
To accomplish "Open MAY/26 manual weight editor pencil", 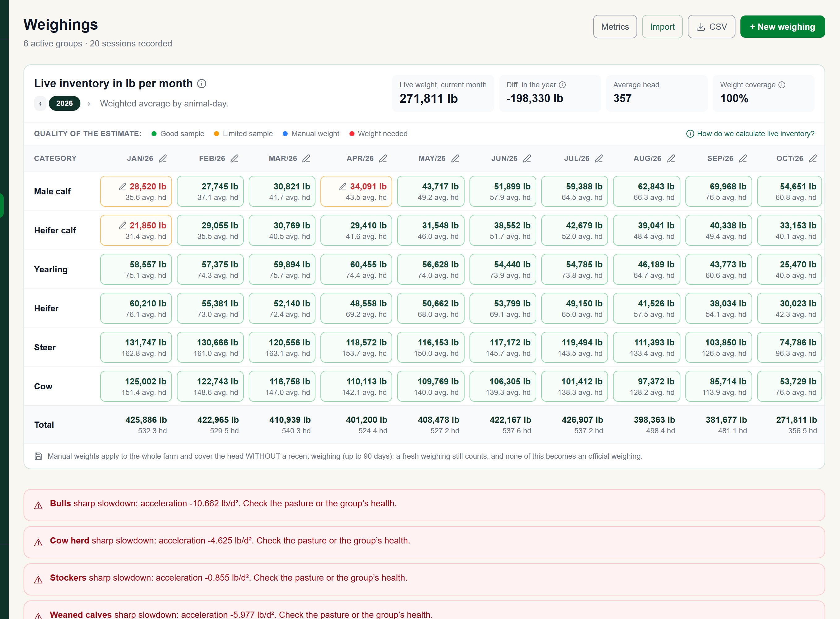I will click(455, 158).
